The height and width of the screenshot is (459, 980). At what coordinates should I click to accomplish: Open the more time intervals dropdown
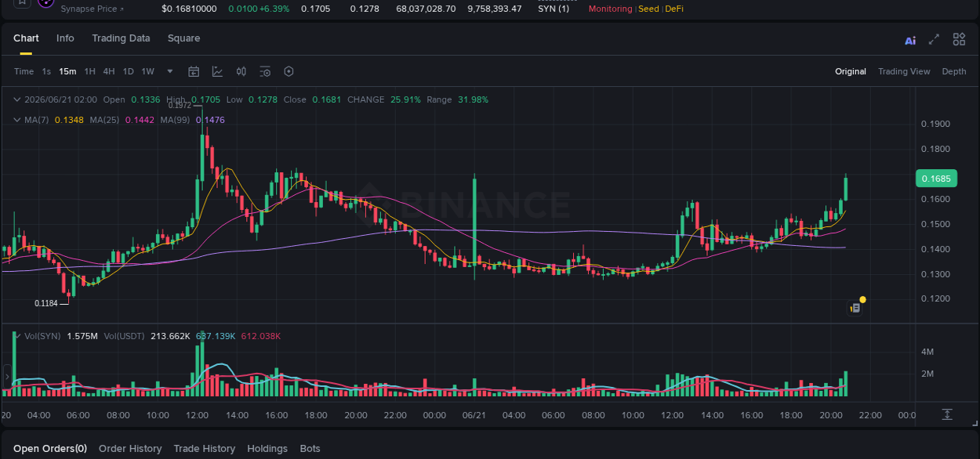click(x=170, y=71)
